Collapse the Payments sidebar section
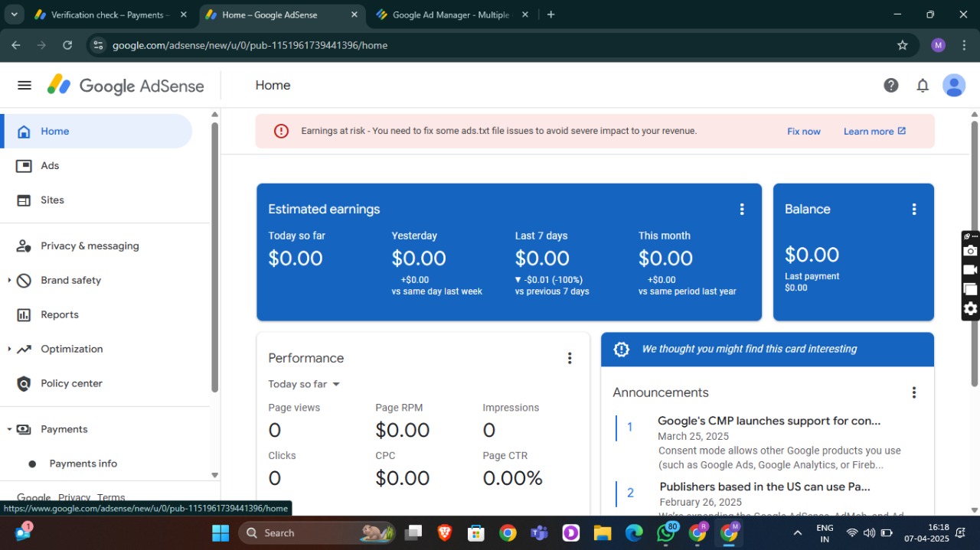The height and width of the screenshot is (550, 980). 9,429
